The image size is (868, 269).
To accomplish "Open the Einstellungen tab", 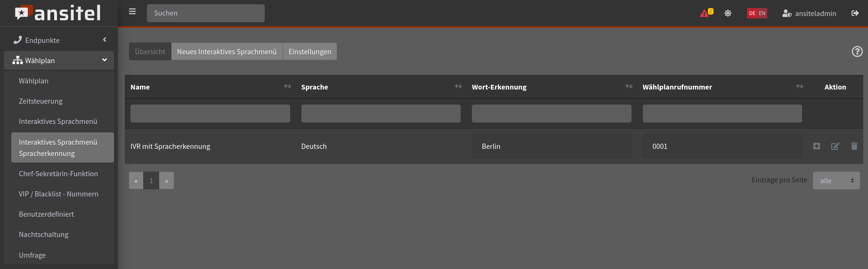I will coord(309,51).
